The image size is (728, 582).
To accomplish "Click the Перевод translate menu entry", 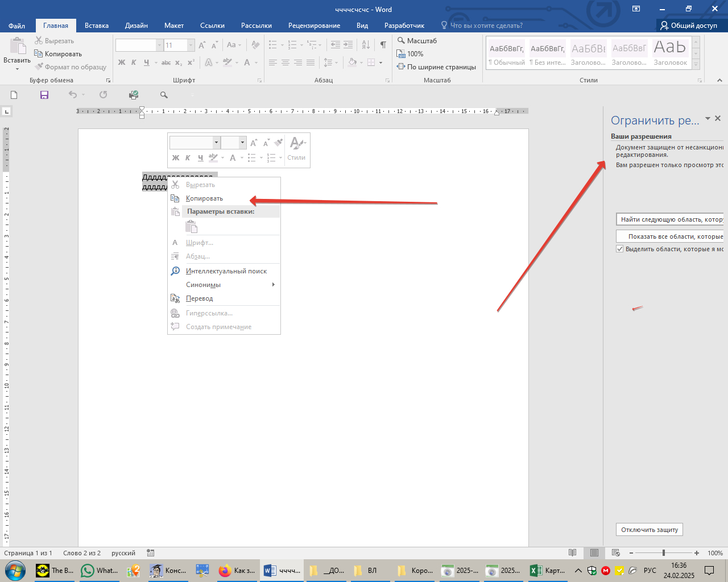I will [x=199, y=298].
